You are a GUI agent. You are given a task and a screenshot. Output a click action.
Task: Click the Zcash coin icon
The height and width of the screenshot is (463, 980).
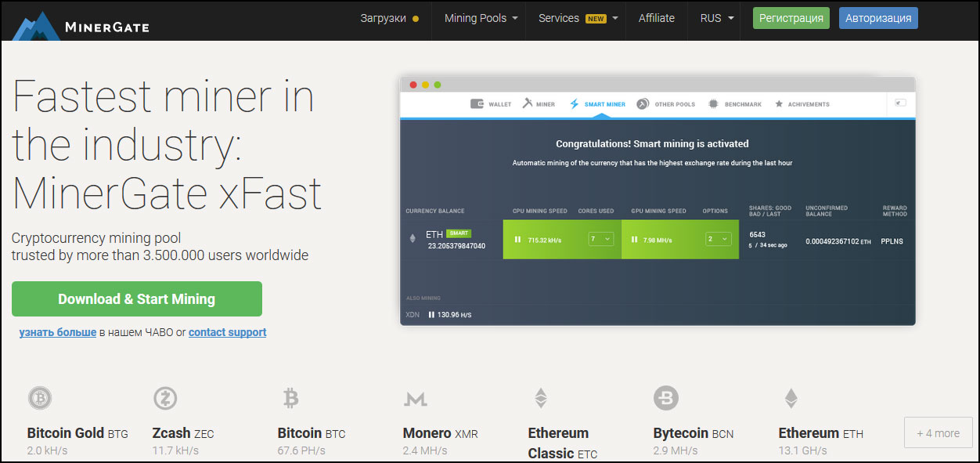[165, 399]
